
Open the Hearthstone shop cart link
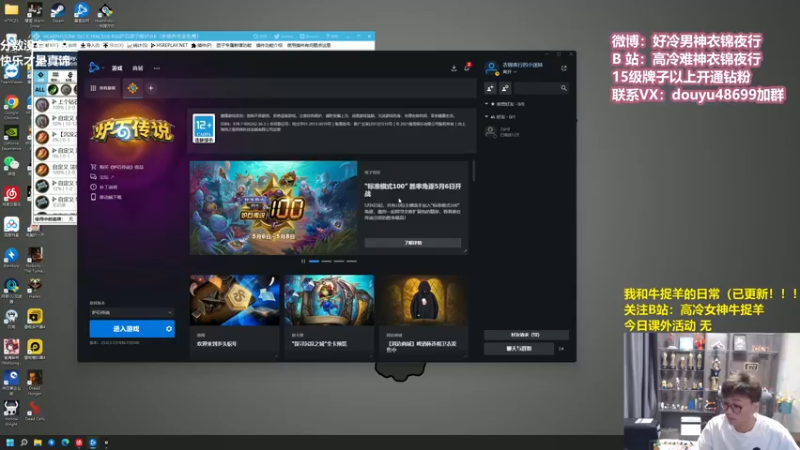[117, 167]
